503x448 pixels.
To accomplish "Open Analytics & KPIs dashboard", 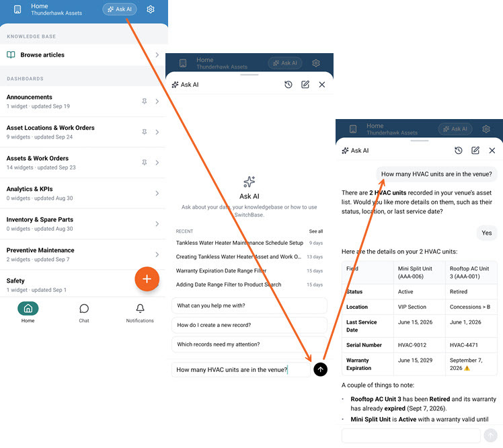I will pos(83,193).
